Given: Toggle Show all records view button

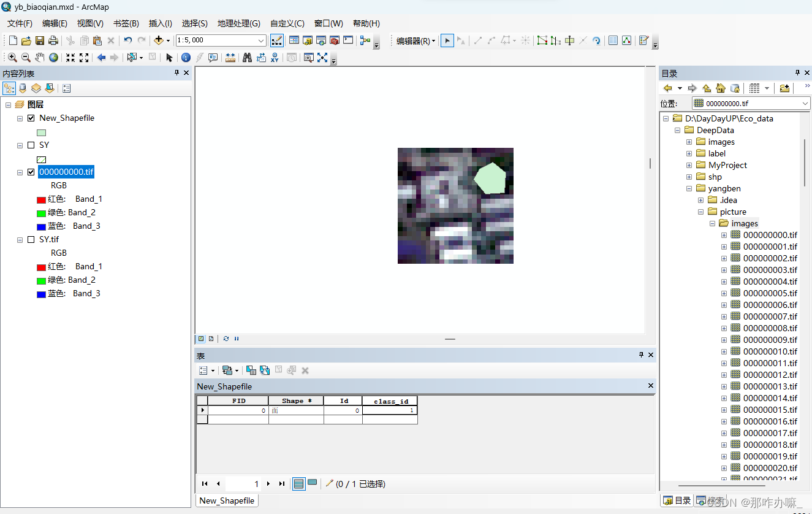Looking at the screenshot, I should (298, 483).
